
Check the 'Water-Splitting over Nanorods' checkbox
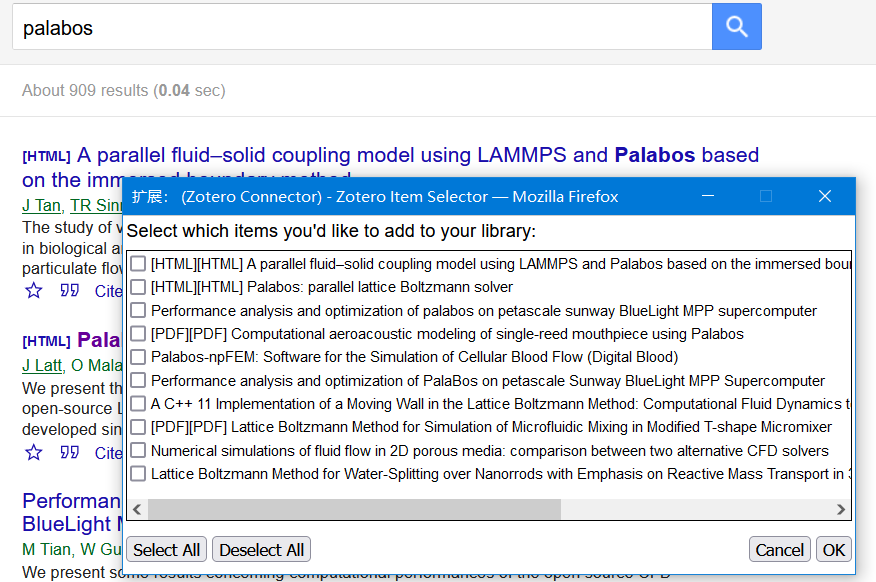138,474
